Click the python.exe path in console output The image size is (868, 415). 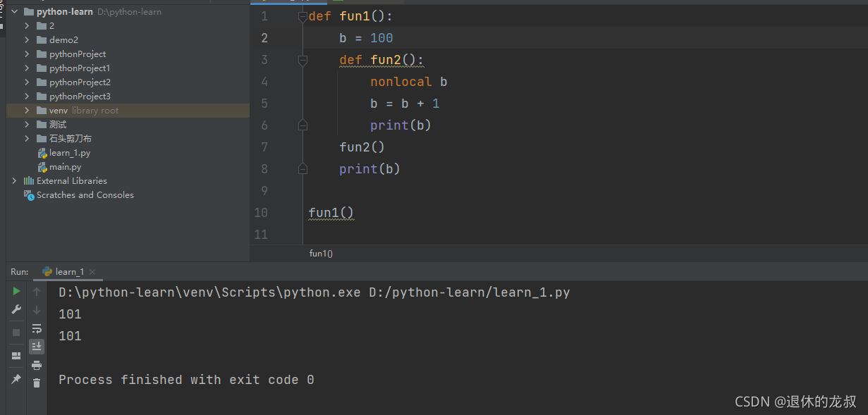coord(209,292)
